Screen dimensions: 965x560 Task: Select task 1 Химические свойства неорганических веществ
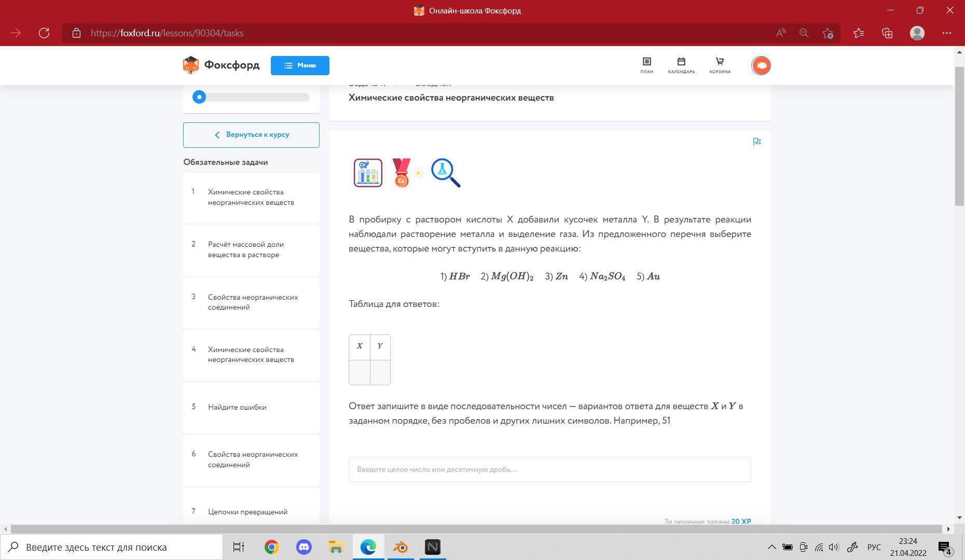coord(251,198)
